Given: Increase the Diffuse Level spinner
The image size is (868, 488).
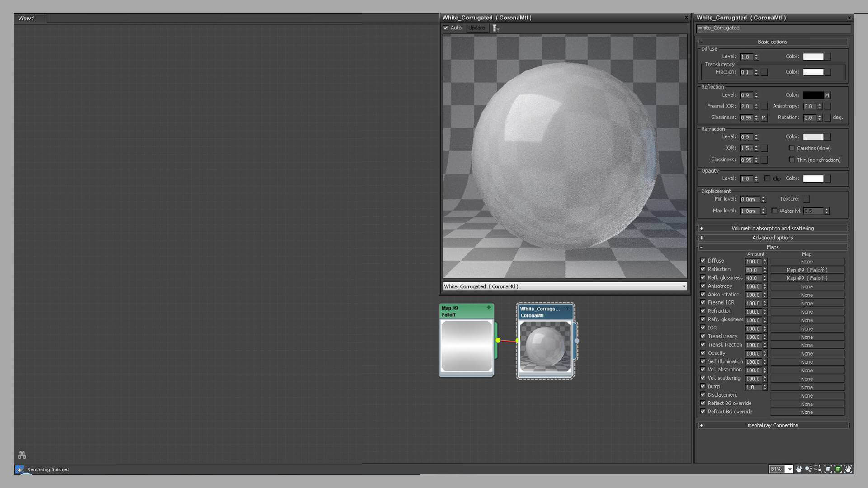Looking at the screenshot, I should tap(756, 55).
